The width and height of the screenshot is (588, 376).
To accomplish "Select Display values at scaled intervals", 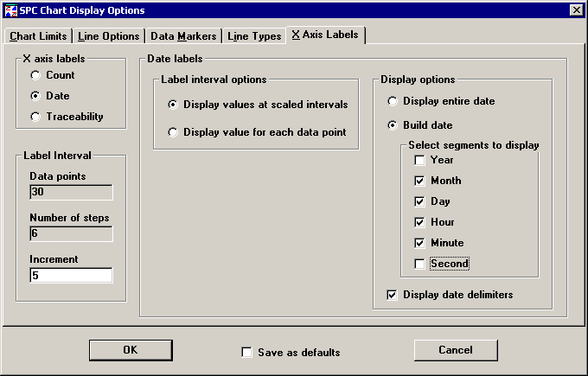I will point(174,105).
